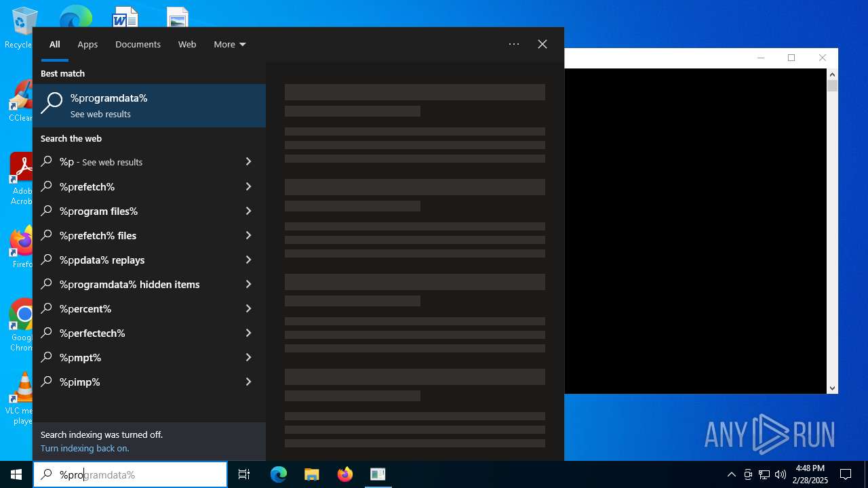Image resolution: width=868 pixels, height=488 pixels.
Task: Expand the %pmpt% suggestion arrow
Action: click(248, 357)
